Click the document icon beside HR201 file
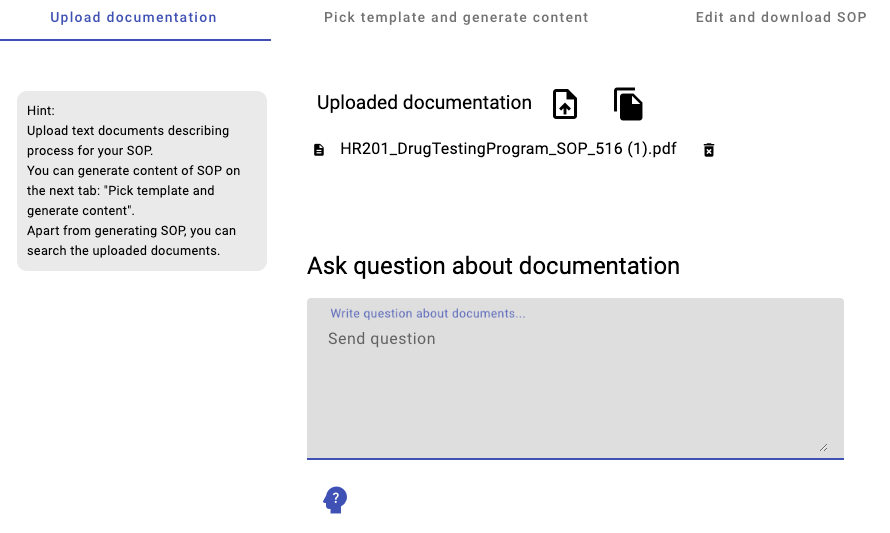 pos(319,150)
